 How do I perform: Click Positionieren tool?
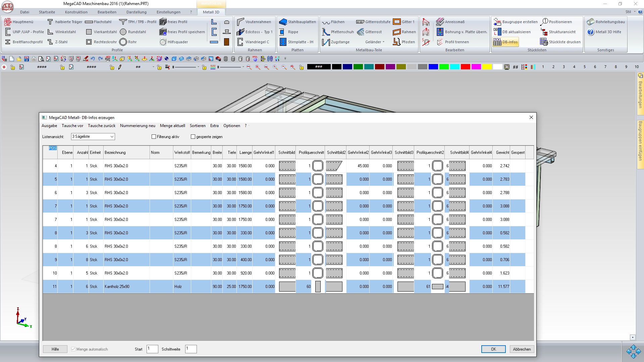[556, 22]
